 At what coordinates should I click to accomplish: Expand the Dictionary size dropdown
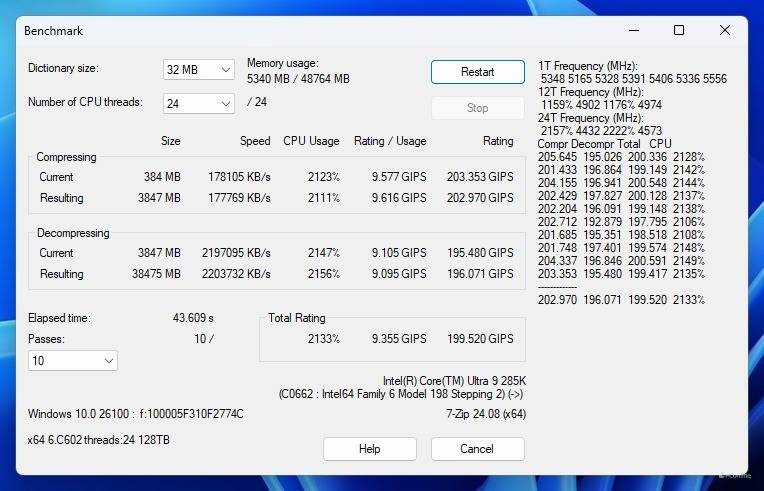[x=199, y=70]
